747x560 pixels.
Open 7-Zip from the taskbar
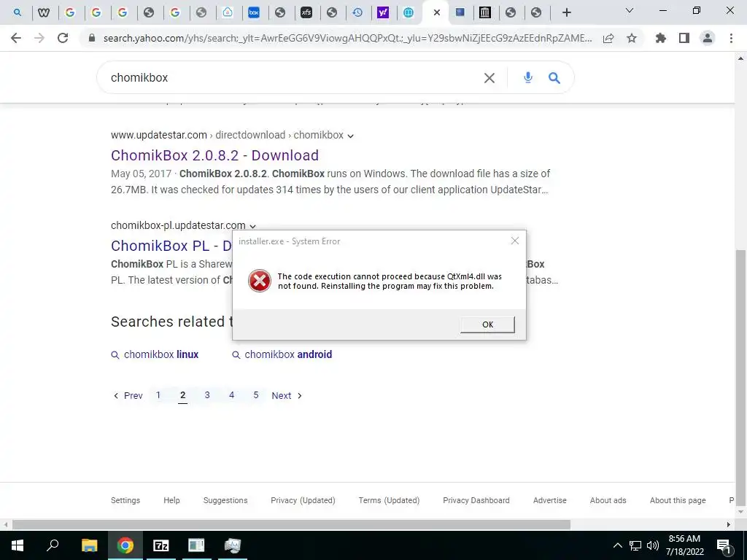point(160,545)
